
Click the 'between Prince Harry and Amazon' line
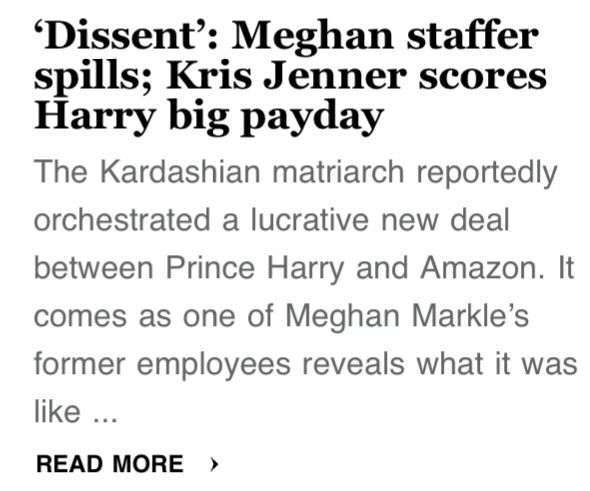point(289,268)
